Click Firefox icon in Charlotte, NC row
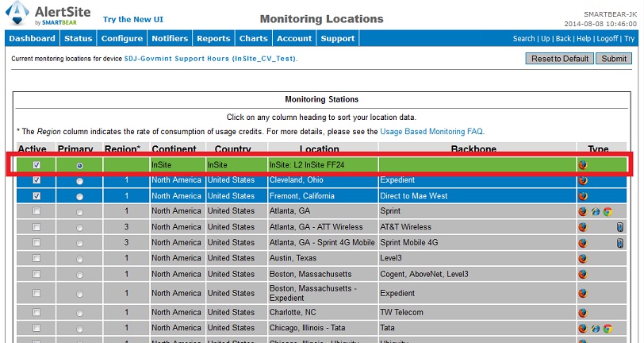 pyautogui.click(x=583, y=313)
